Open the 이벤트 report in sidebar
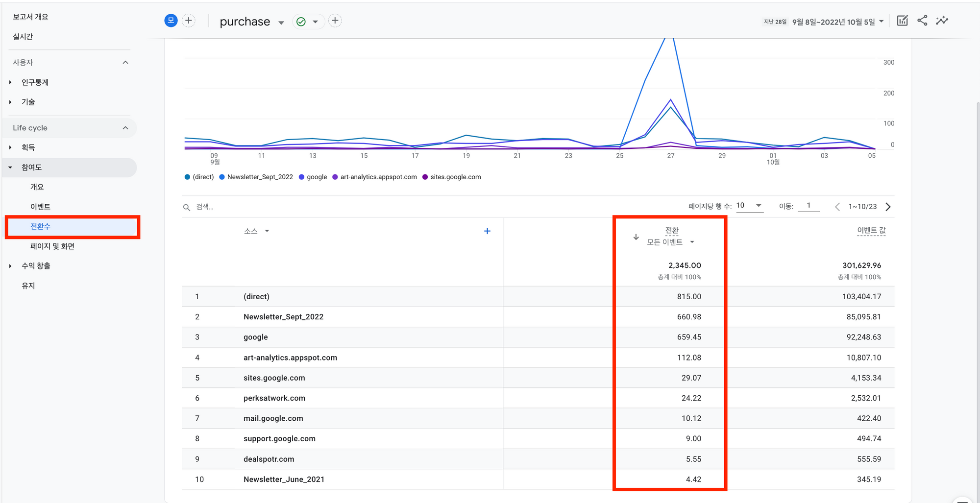Viewport: 980px width, 503px height. click(40, 207)
